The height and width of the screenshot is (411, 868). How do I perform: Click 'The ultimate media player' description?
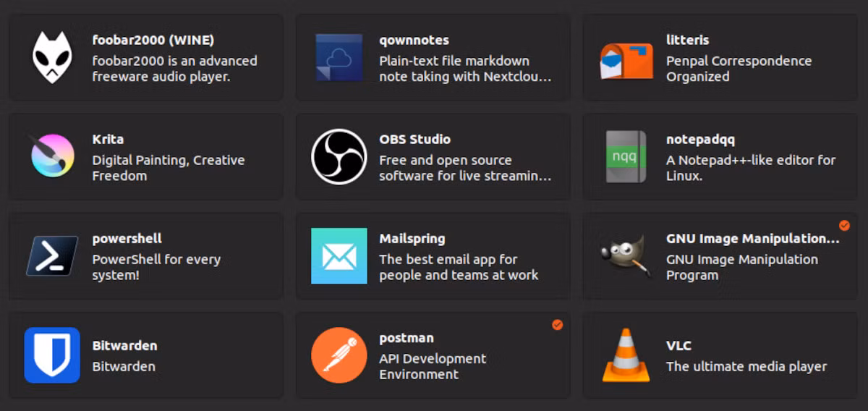tap(746, 366)
